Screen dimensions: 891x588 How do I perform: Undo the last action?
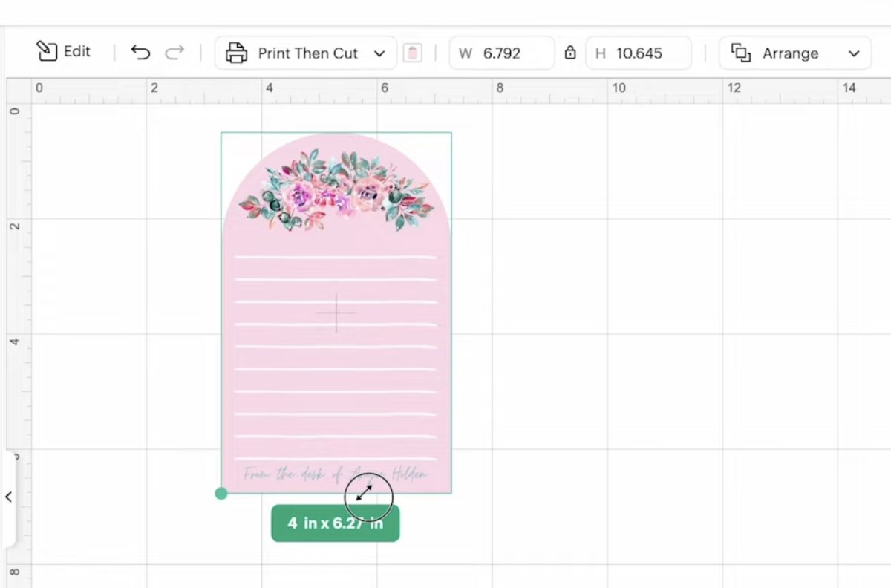[140, 53]
